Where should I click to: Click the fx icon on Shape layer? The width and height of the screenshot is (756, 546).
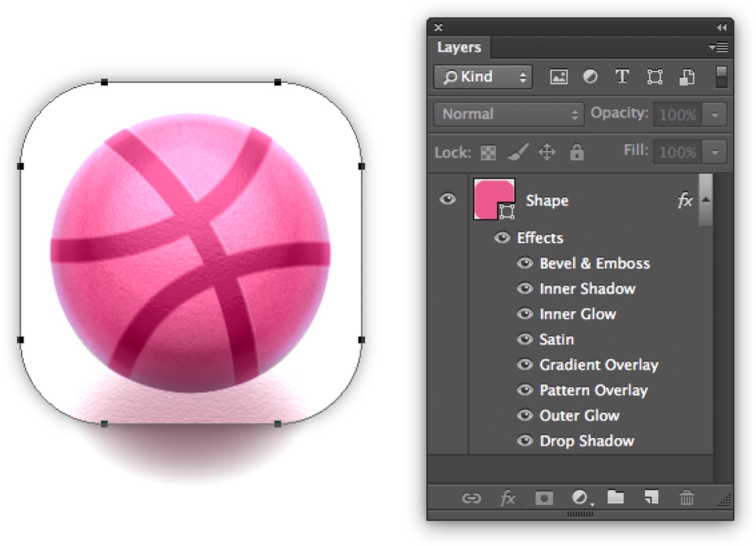point(685,200)
